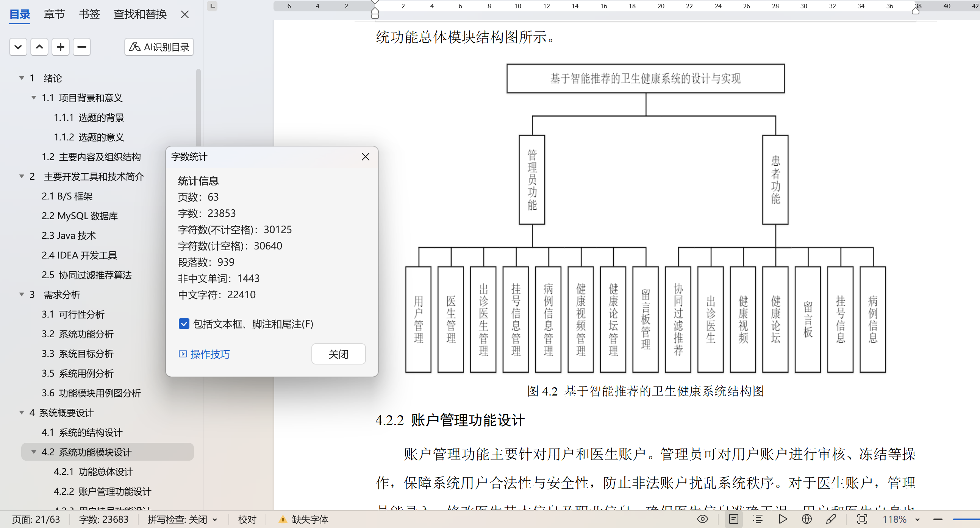
Task: Collapse the 1 绪论 tree node
Action: pyautogui.click(x=22, y=78)
